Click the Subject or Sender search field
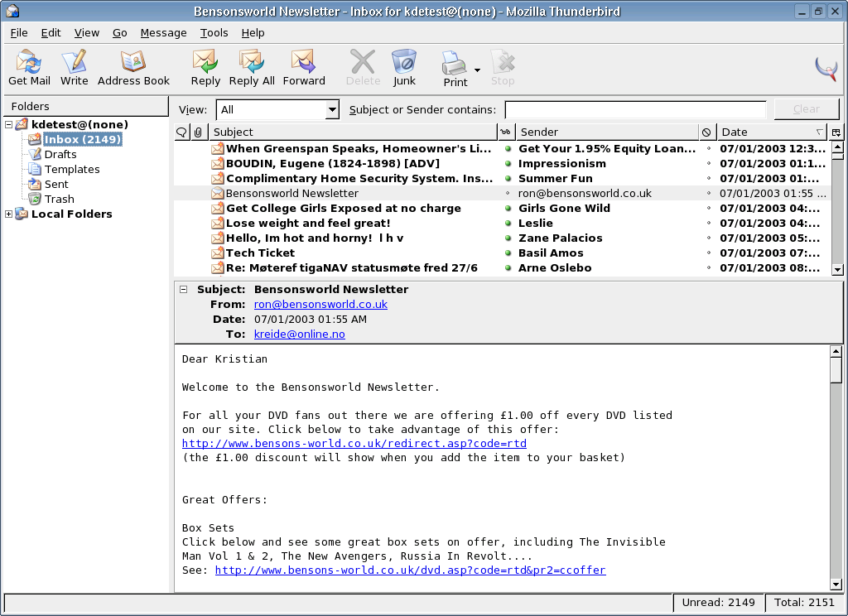 click(x=635, y=109)
